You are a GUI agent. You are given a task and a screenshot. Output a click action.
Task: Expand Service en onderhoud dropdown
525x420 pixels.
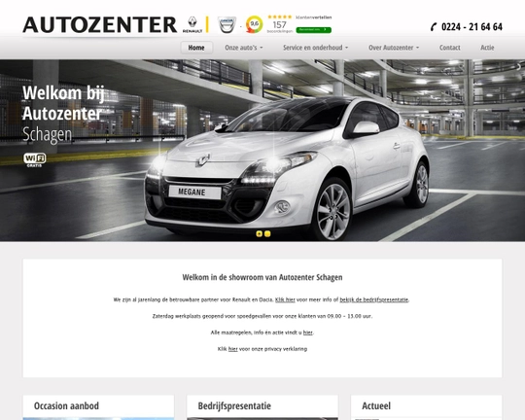tap(315, 48)
